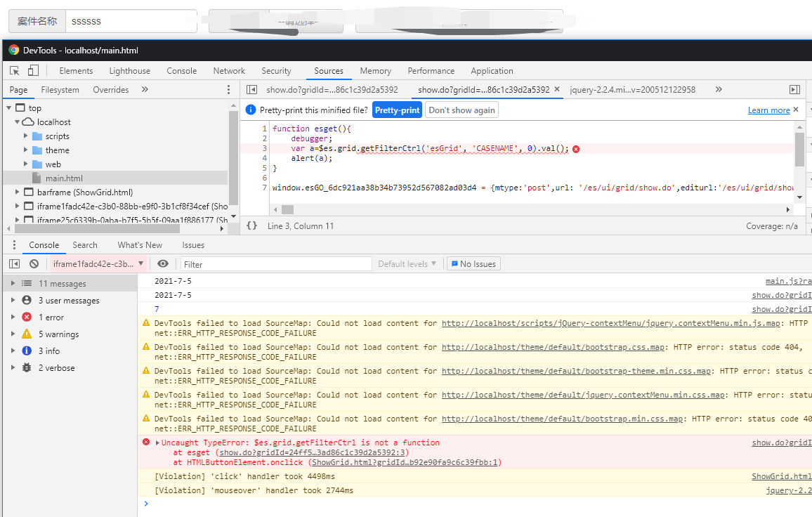Show the debugger sidebar pane
Image resolution: width=812 pixels, height=517 pixels.
tap(794, 90)
